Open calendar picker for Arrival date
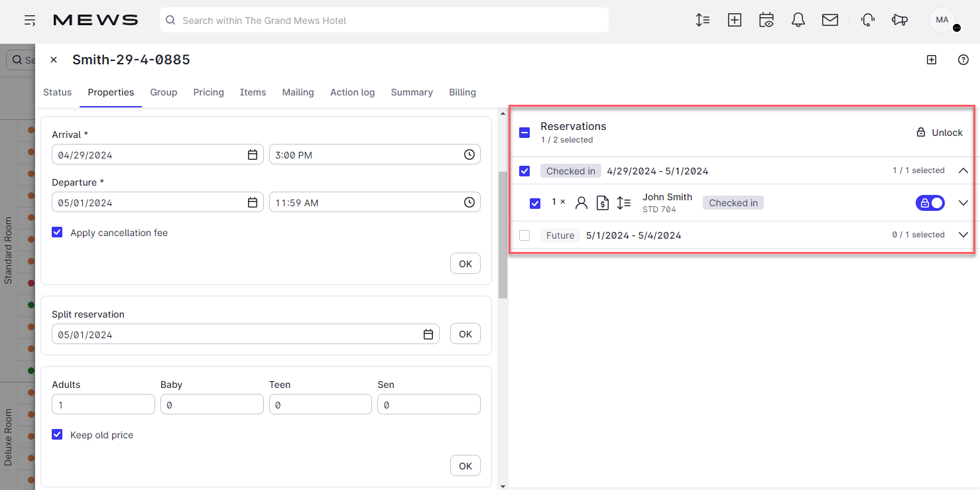The width and height of the screenshot is (980, 490). (x=253, y=154)
